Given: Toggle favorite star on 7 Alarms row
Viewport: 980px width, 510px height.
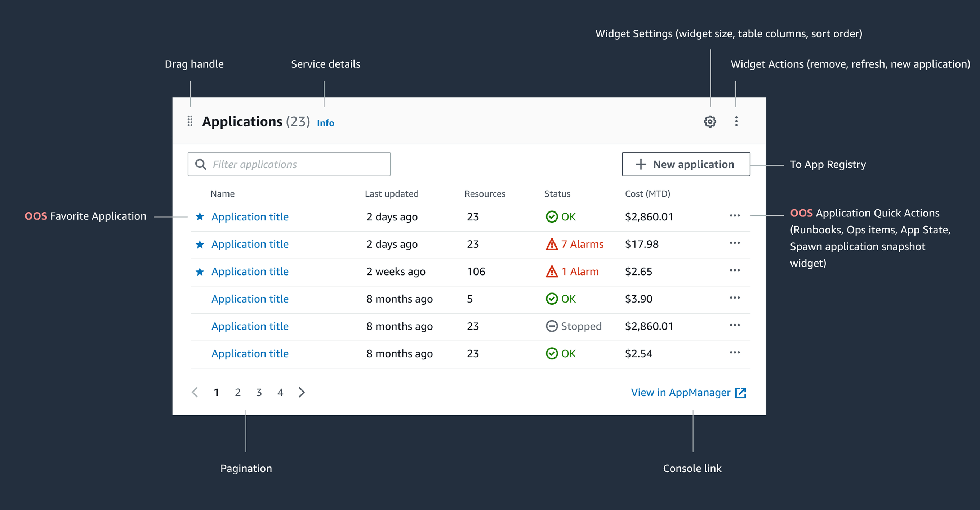Looking at the screenshot, I should tap(200, 244).
